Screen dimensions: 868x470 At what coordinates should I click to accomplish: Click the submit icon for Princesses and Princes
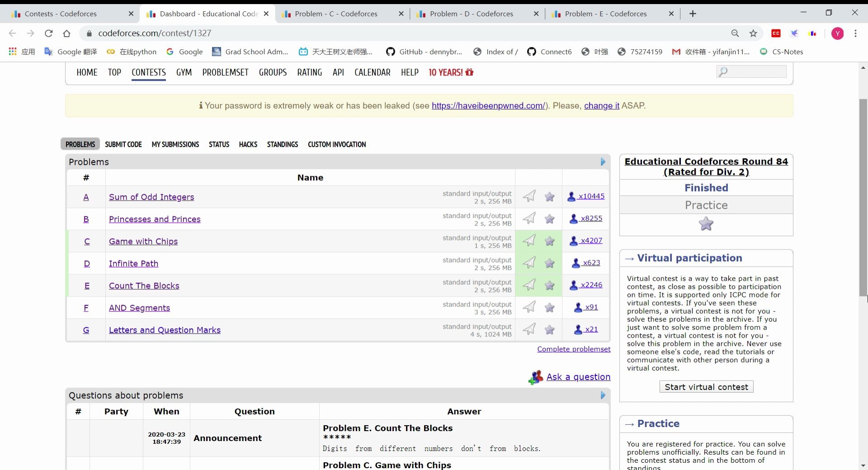coord(529,218)
